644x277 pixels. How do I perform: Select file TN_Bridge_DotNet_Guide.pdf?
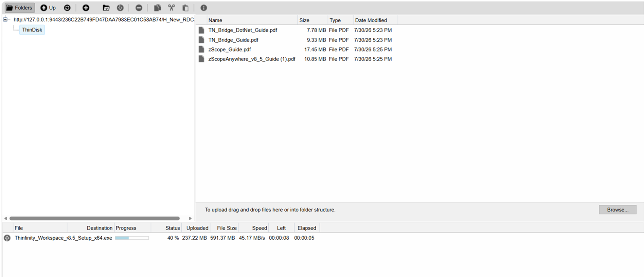click(x=243, y=30)
